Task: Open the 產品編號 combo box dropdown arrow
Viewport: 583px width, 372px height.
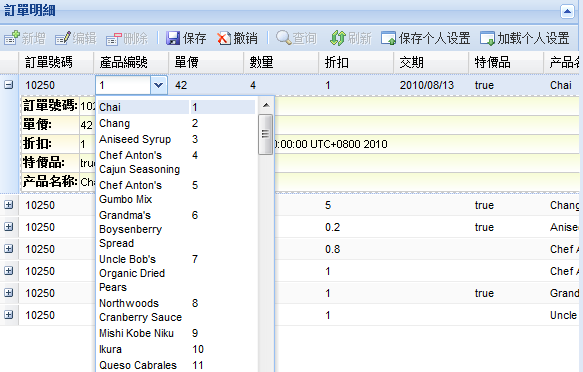Action: click(x=159, y=85)
